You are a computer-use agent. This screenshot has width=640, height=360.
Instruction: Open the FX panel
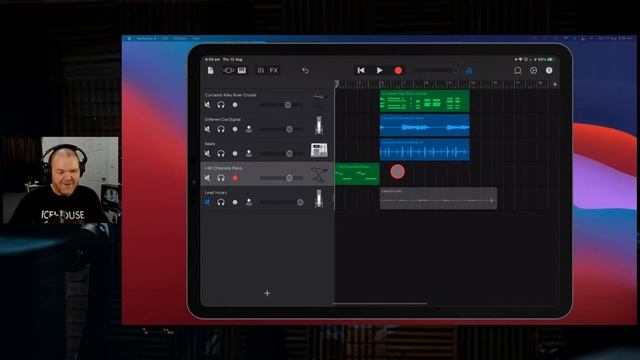(274, 71)
